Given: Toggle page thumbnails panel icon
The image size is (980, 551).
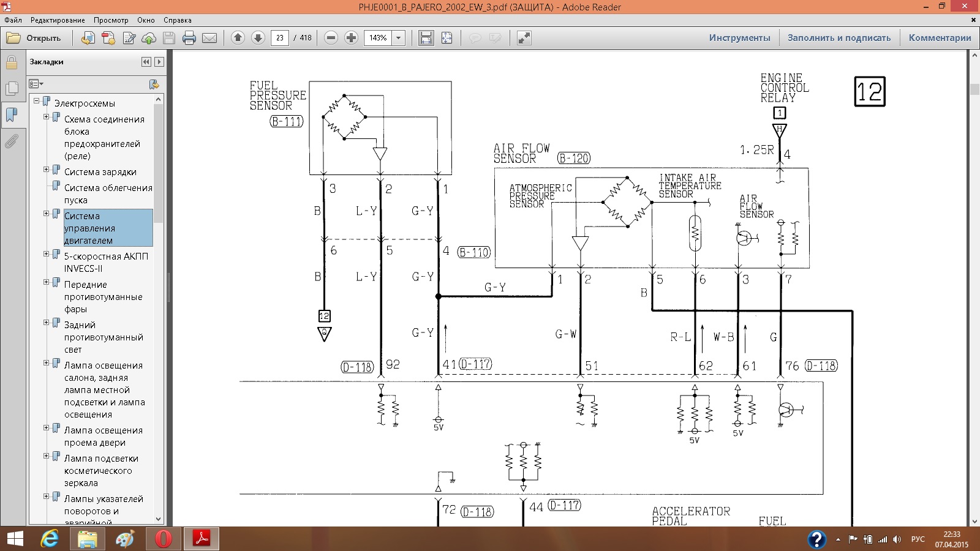Looking at the screenshot, I should coord(11,89).
